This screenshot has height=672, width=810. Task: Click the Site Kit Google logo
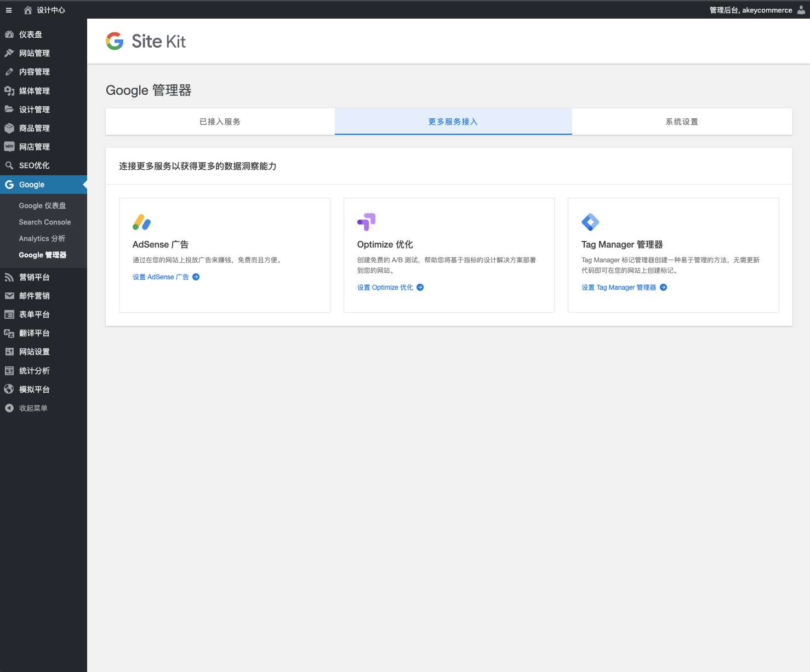tap(115, 41)
